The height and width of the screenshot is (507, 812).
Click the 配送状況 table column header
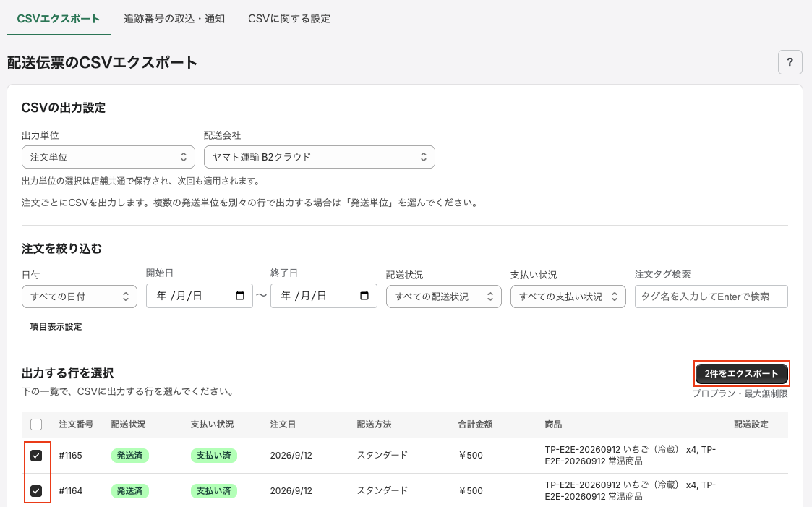tap(129, 425)
